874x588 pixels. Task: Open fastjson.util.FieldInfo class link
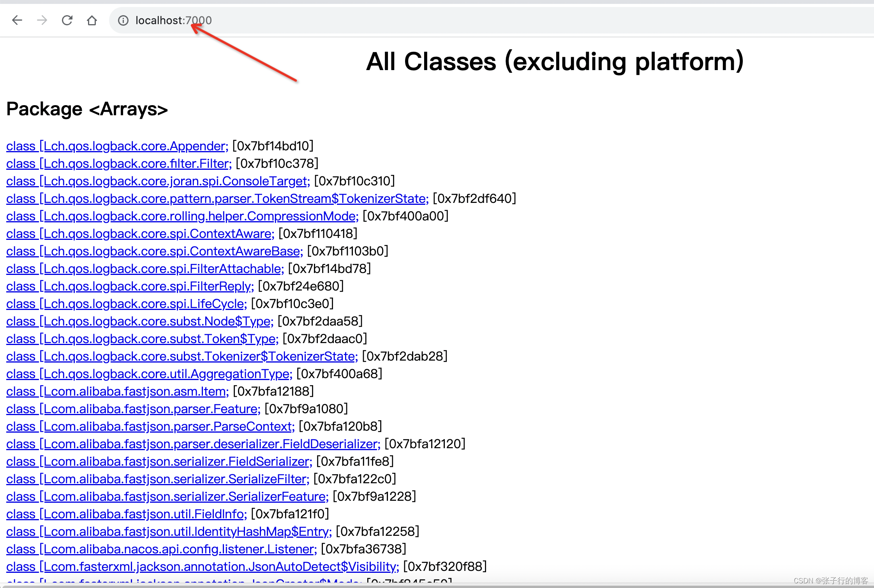click(x=127, y=514)
